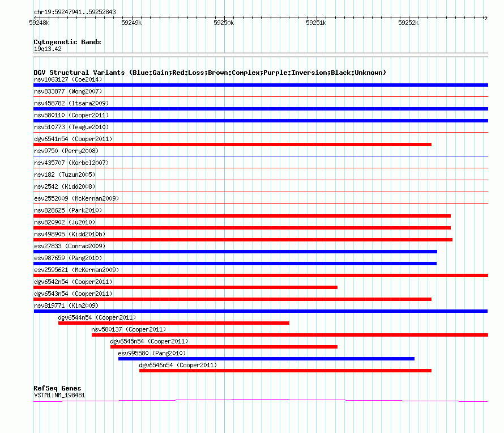This screenshot has width=504, height=433.
Task: Open the dgv6541n54 (Cooper2011) label
Action: (73, 139)
